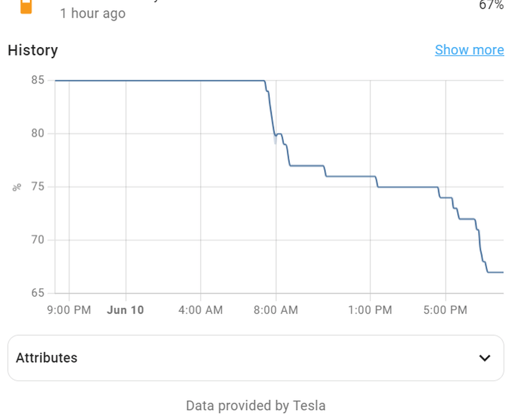Click the 'Data provided by Tesla' text
Screen dimensions: 514x420
coord(256,405)
